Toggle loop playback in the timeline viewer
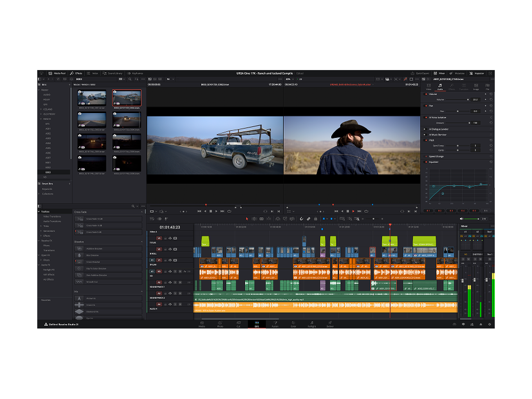532x399 pixels. point(366,211)
